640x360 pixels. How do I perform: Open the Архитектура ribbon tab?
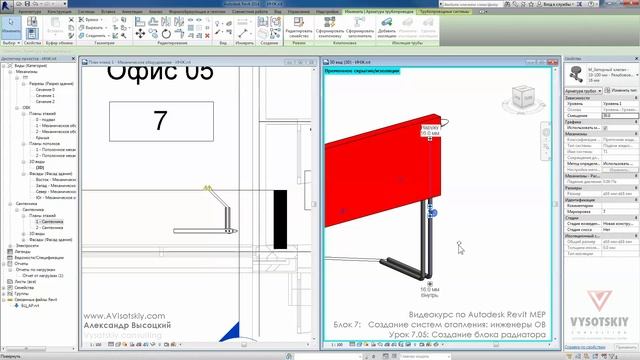pos(30,11)
